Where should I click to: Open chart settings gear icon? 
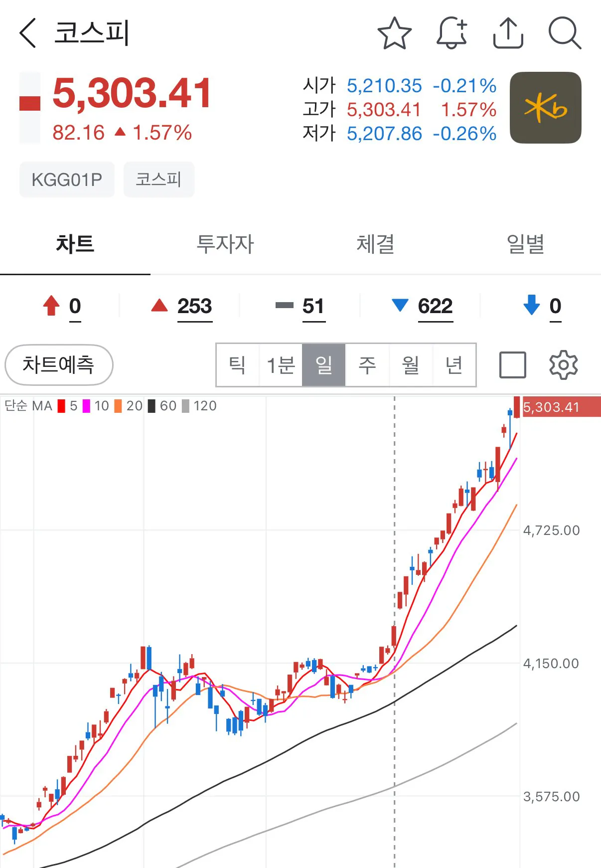point(563,365)
